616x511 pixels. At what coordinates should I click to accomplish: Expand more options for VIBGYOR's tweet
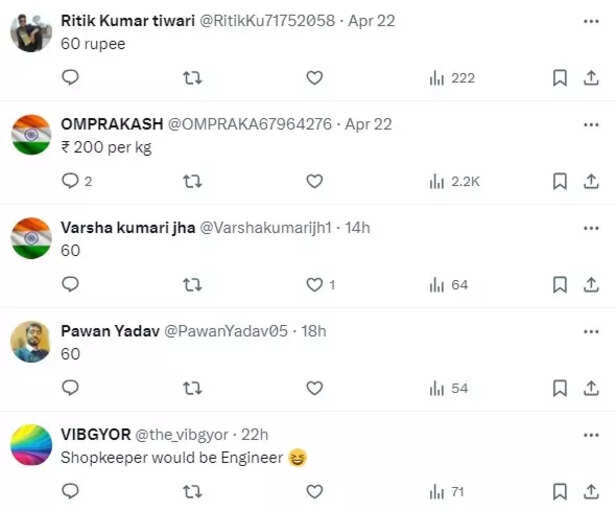coord(590,434)
